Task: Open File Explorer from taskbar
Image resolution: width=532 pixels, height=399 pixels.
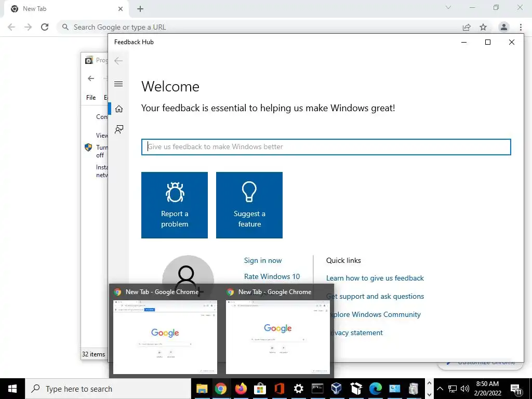Action: pyautogui.click(x=202, y=389)
